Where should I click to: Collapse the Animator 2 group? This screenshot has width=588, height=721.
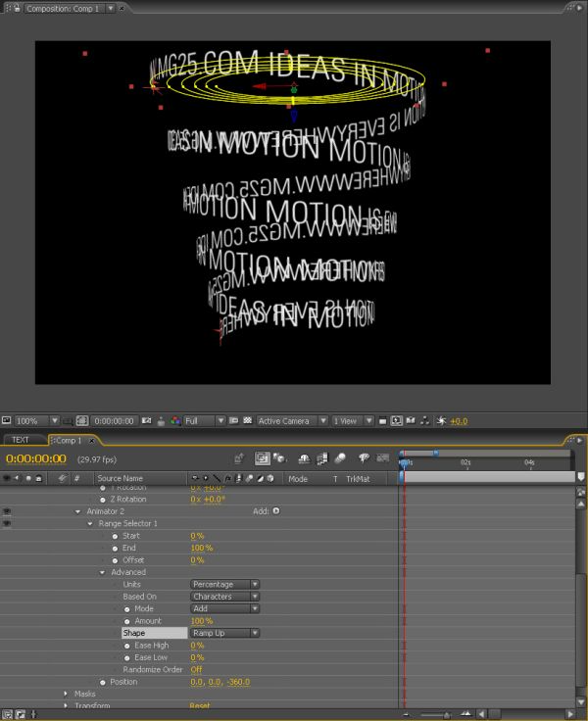[77, 511]
